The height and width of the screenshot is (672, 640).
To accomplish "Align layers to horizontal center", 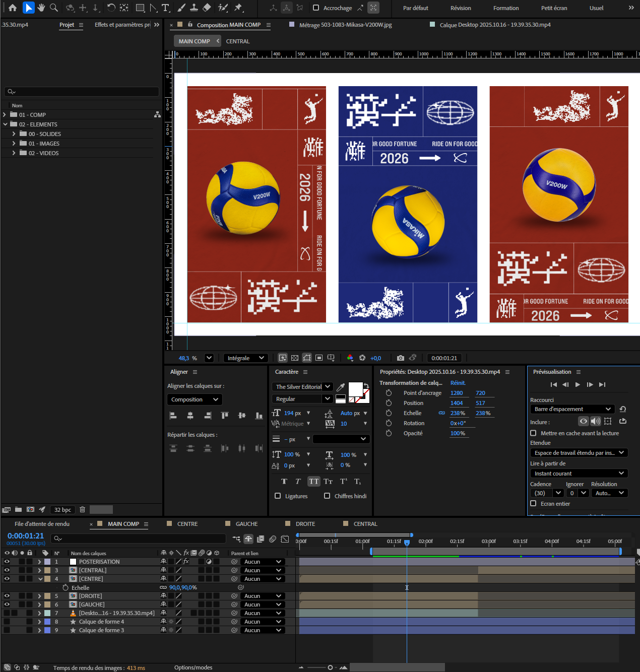I will pyautogui.click(x=190, y=416).
